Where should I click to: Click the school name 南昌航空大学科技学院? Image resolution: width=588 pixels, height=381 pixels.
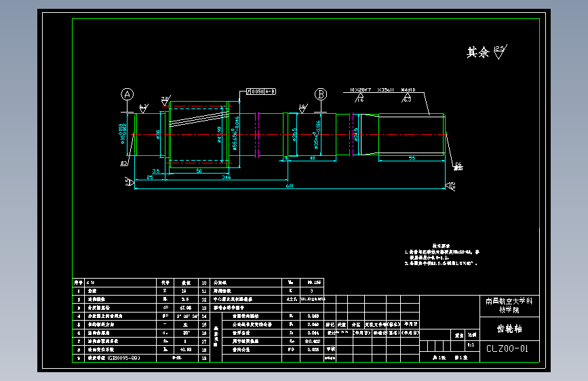509,305
